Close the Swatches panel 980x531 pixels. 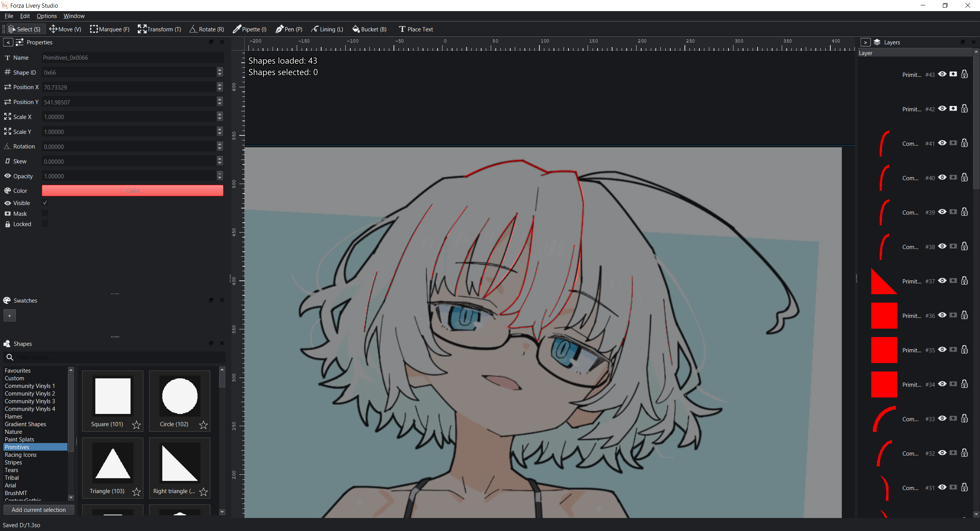222,300
